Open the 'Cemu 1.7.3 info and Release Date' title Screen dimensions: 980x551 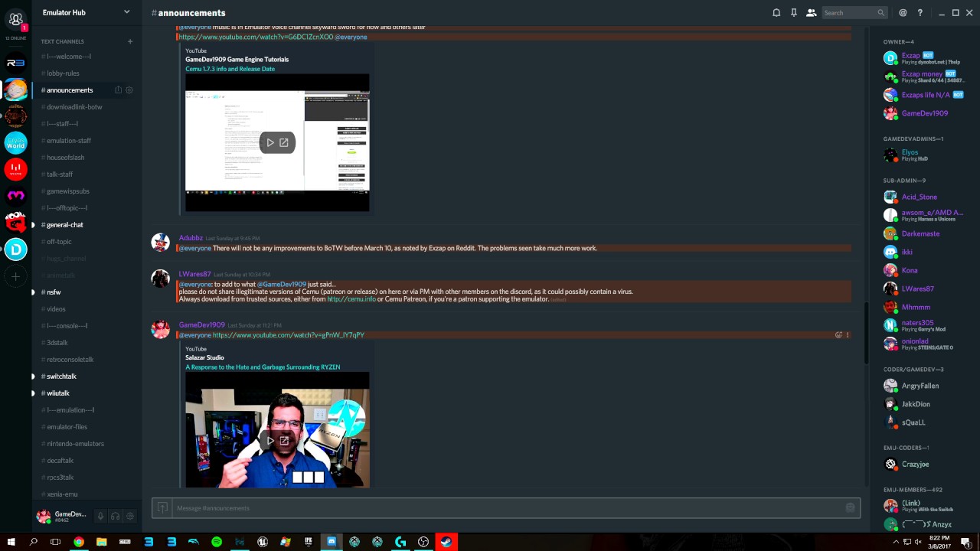(x=230, y=69)
